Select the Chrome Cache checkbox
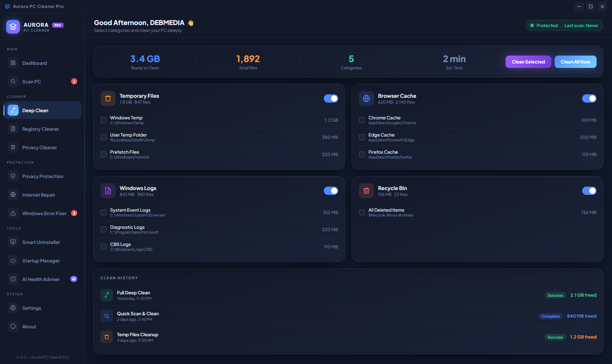The width and height of the screenshot is (612, 364). click(x=362, y=120)
